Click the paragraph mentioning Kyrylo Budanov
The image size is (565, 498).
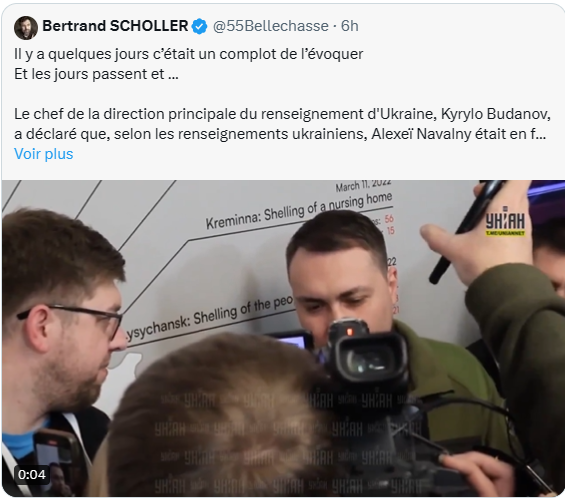pos(282,124)
